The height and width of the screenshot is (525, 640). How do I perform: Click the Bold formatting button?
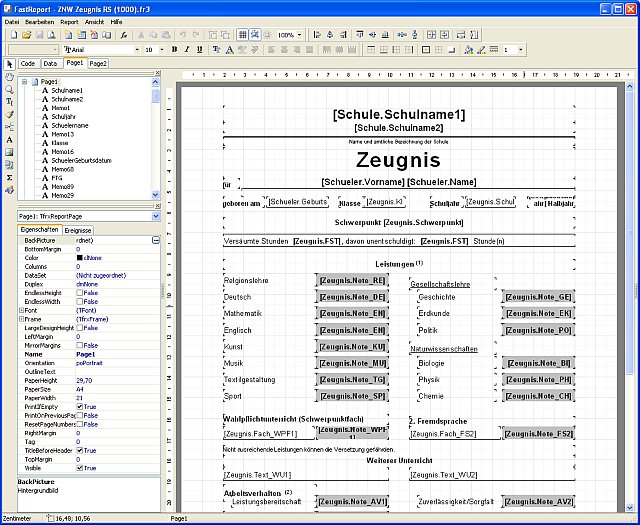click(x=175, y=49)
